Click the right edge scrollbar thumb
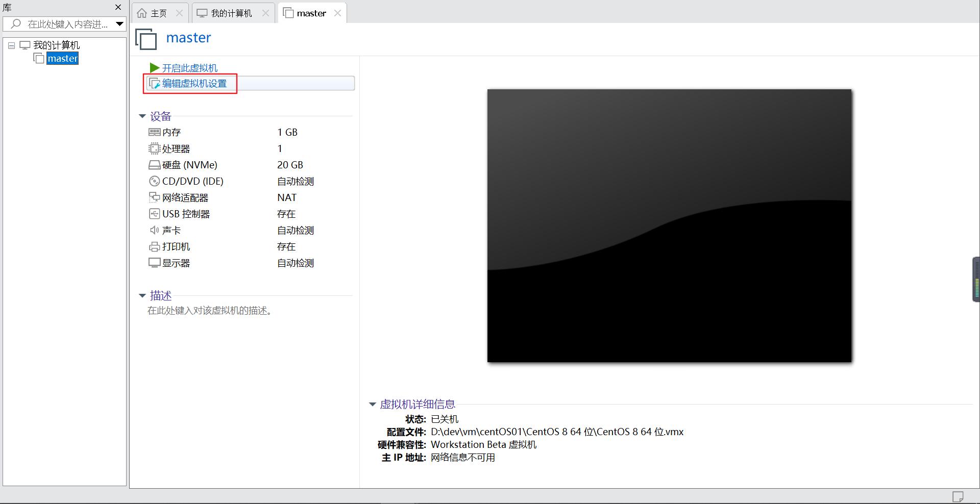 (975, 279)
